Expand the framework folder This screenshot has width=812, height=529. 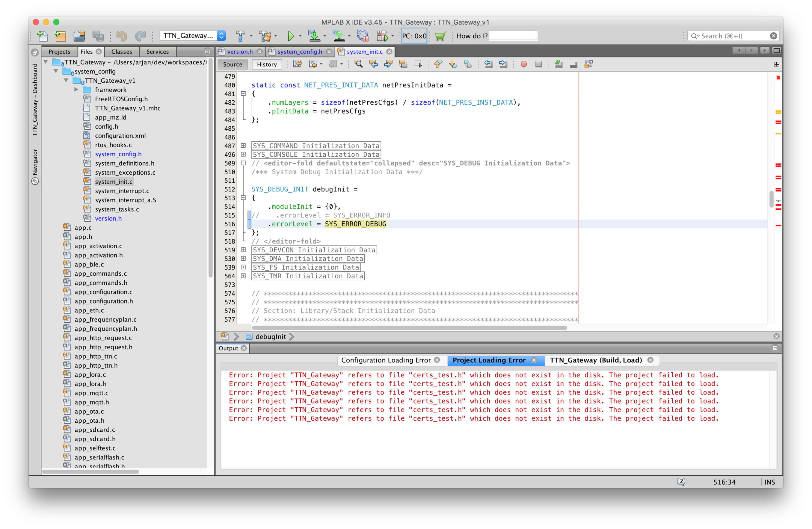pos(76,90)
